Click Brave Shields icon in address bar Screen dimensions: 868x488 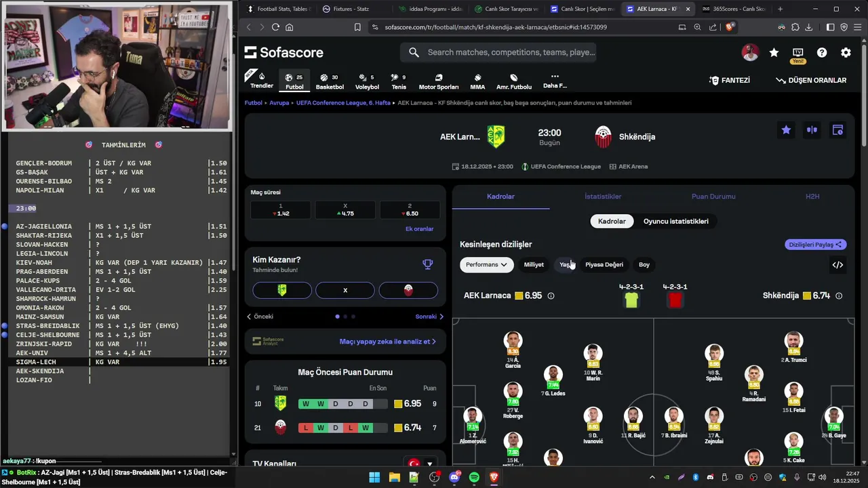pyautogui.click(x=729, y=27)
